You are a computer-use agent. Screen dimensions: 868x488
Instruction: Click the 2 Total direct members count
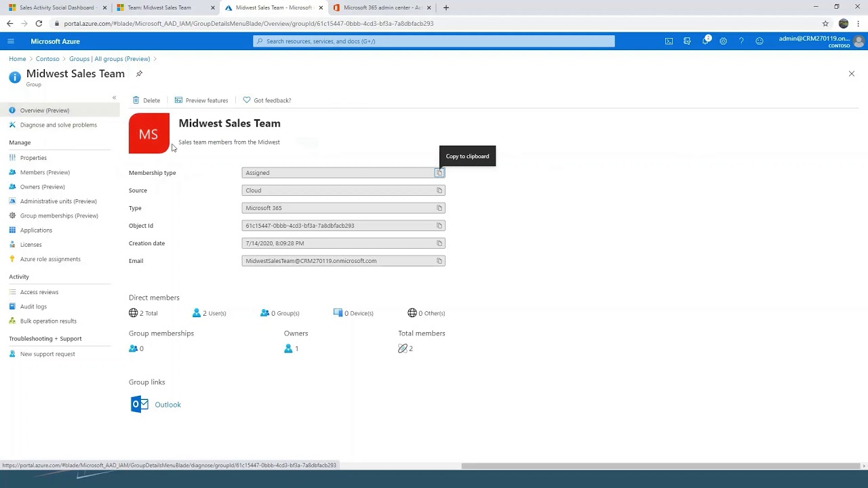click(x=143, y=313)
